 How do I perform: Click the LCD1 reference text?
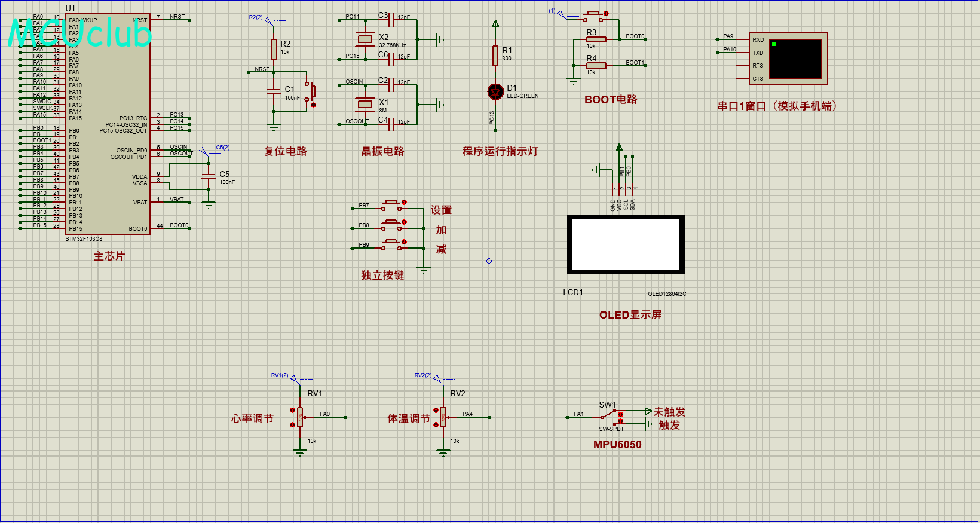point(573,292)
